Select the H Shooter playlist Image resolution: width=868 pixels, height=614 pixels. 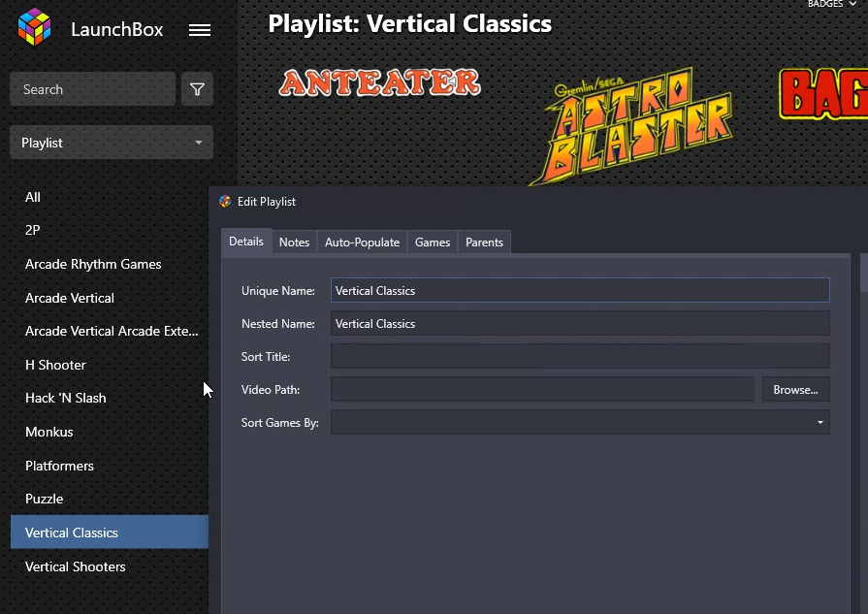click(x=110, y=365)
